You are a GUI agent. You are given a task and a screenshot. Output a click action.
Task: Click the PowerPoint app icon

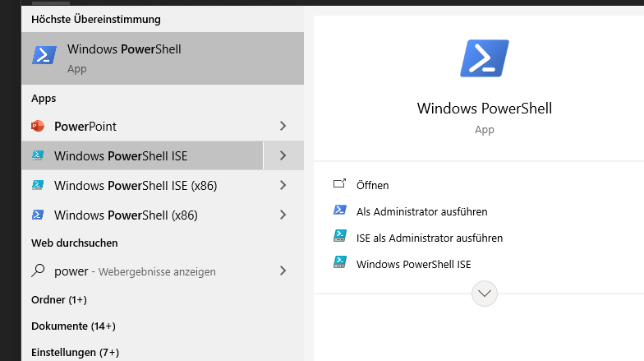(x=38, y=127)
